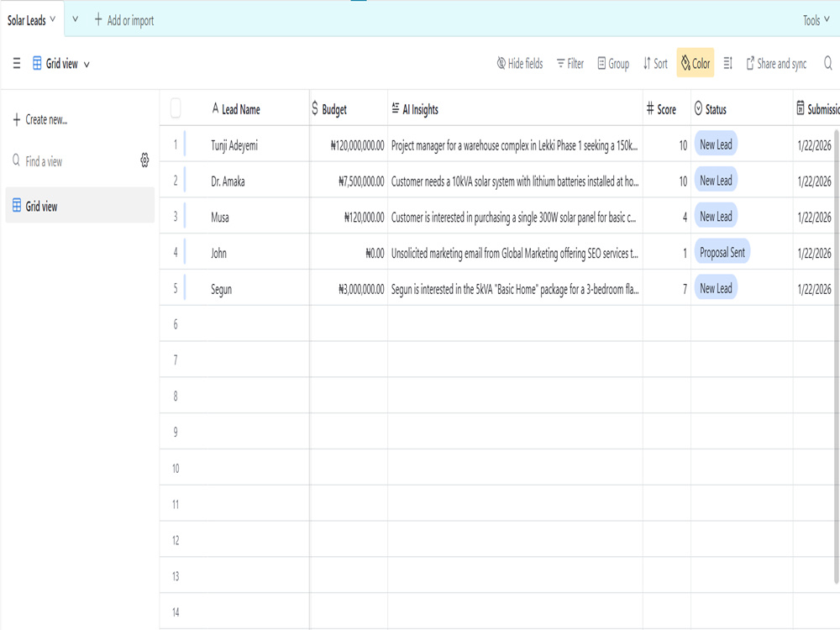Open the Sort option
The height and width of the screenshot is (630, 840).
tap(655, 64)
